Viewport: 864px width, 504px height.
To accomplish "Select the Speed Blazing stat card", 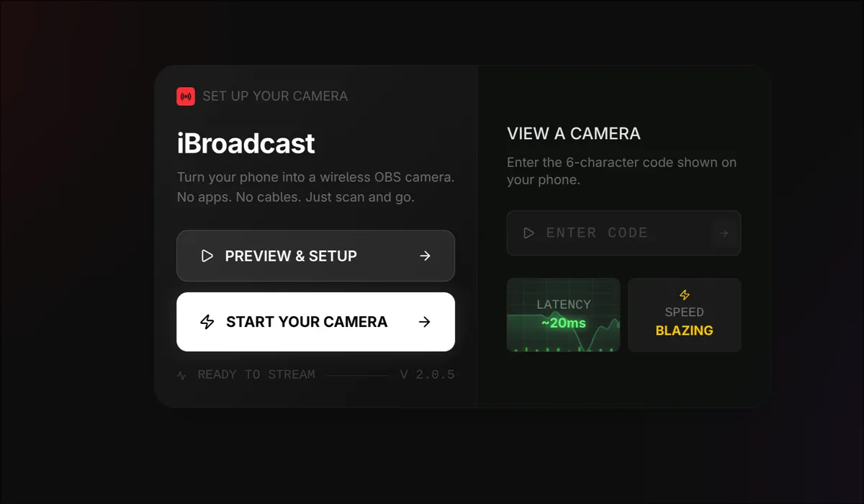I will 684,315.
